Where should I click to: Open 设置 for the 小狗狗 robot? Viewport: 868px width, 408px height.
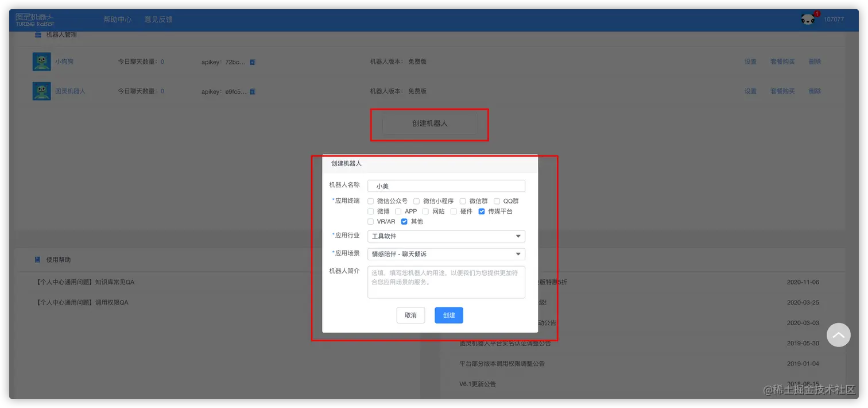tap(750, 61)
